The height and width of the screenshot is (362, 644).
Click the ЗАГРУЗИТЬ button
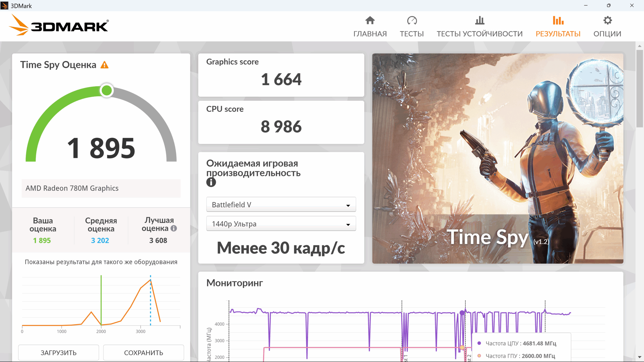coord(59,352)
